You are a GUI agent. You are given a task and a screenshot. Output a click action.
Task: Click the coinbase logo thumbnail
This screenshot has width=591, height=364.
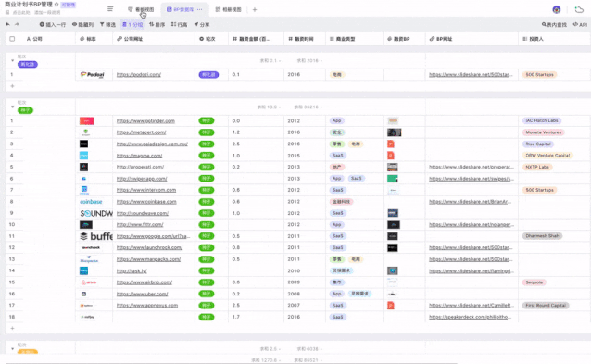(91, 202)
